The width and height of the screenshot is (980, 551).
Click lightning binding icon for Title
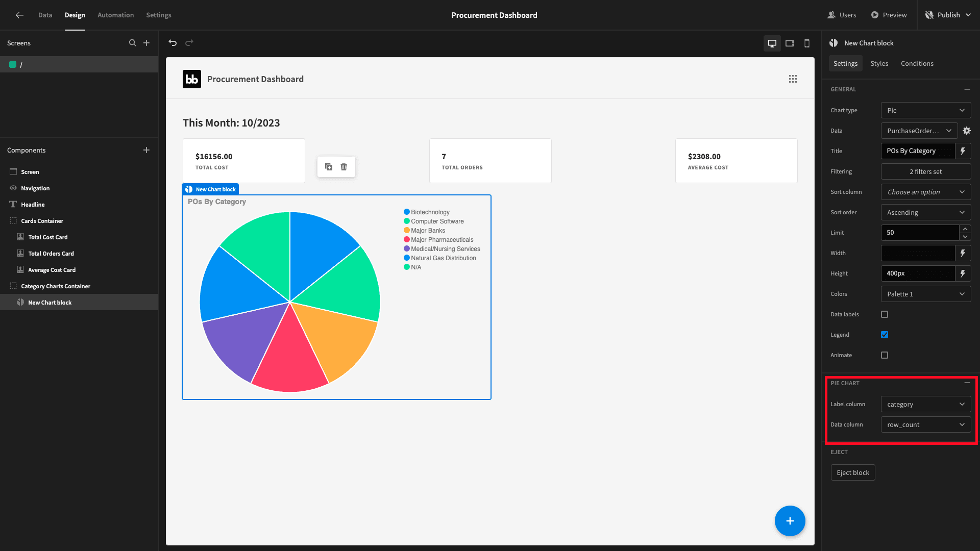(x=963, y=151)
